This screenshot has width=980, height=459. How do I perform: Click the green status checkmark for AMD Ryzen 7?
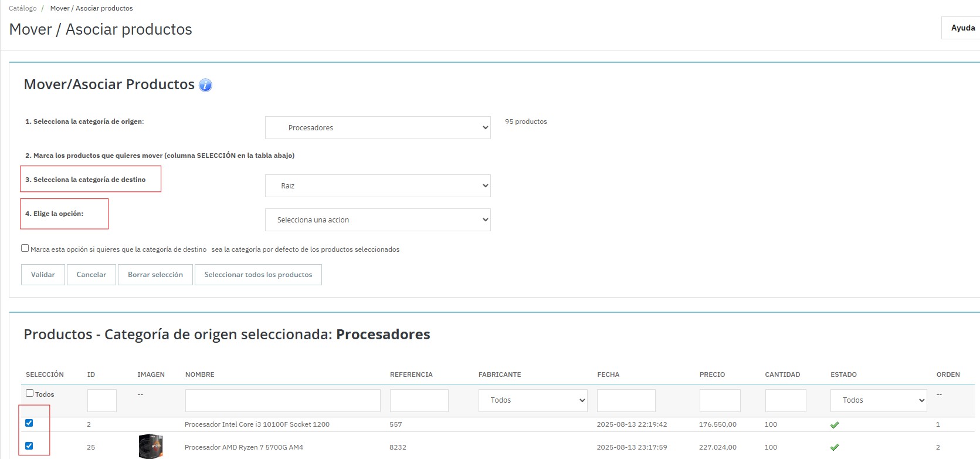coord(835,447)
